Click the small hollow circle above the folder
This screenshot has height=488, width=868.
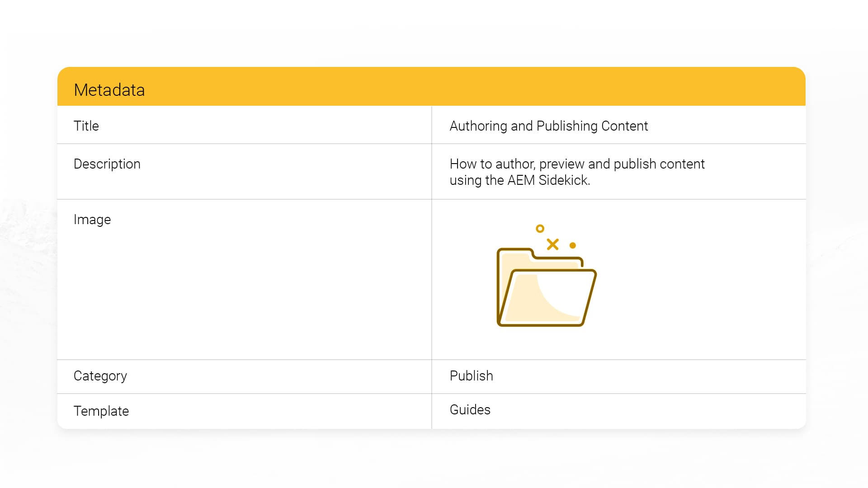[540, 229]
